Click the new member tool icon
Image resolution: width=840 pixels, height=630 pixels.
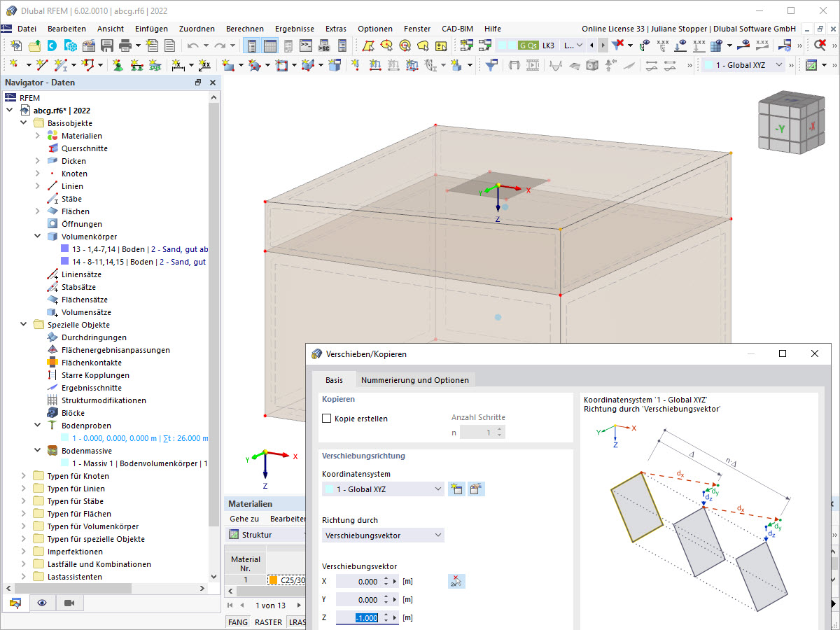point(62,65)
